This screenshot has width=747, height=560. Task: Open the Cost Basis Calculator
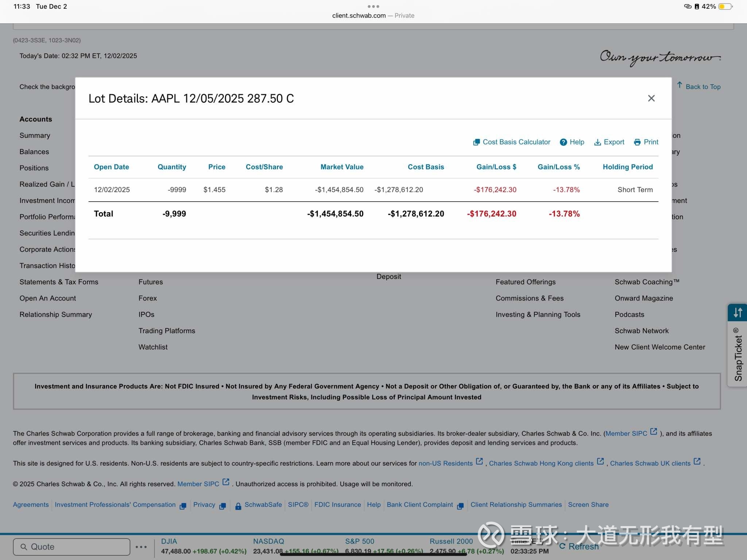512,142
